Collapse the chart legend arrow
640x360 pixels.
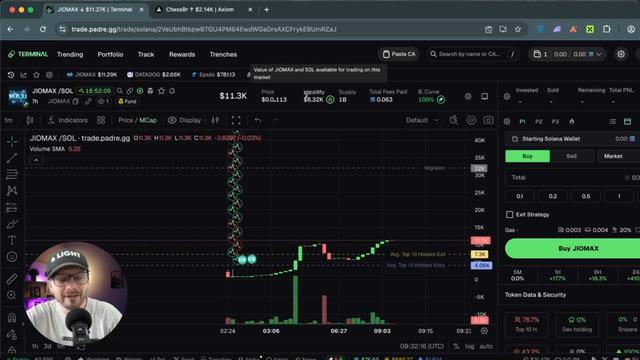(36, 160)
